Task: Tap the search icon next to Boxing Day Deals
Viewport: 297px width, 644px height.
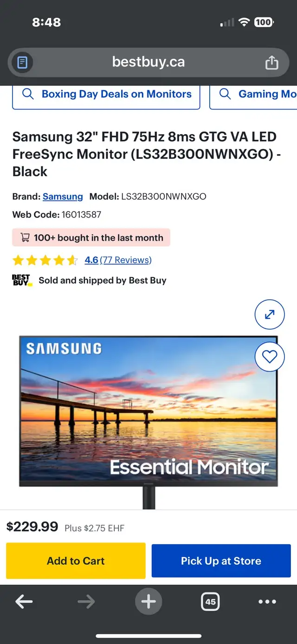Action: pyautogui.click(x=28, y=94)
